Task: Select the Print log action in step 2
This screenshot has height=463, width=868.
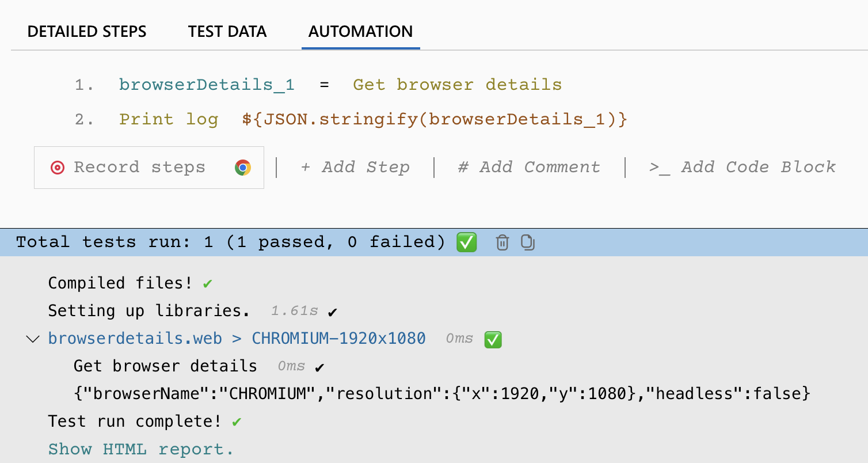Action: point(169,119)
